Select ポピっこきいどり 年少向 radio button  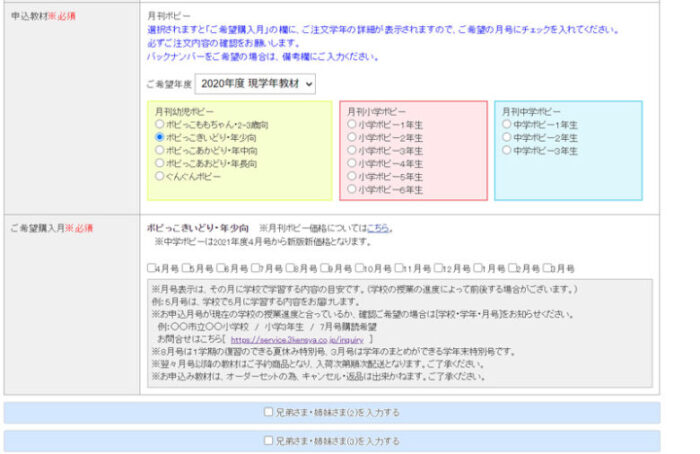pos(159,137)
